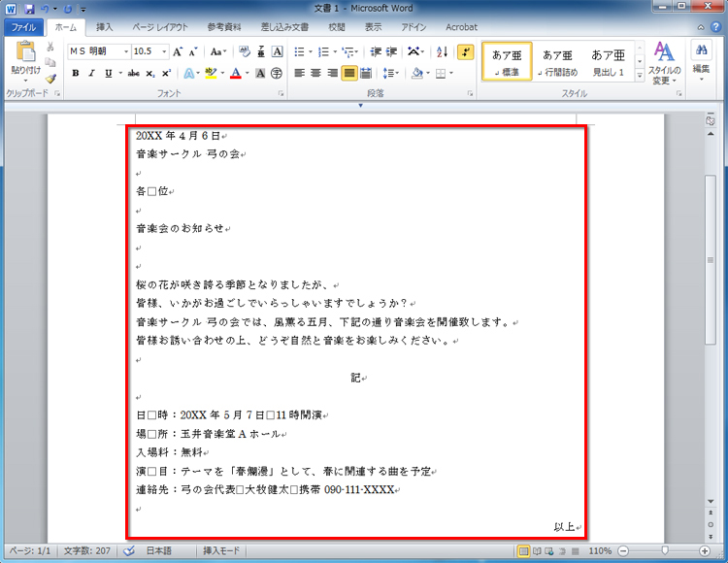Image resolution: width=728 pixels, height=563 pixels.
Task: Shrink font size with small A button
Action: pyautogui.click(x=193, y=51)
